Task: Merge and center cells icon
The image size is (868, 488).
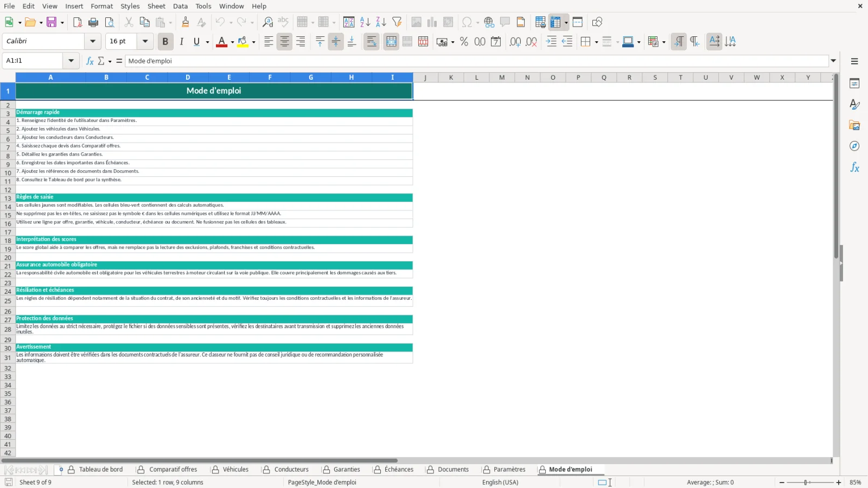Action: pyautogui.click(x=391, y=42)
